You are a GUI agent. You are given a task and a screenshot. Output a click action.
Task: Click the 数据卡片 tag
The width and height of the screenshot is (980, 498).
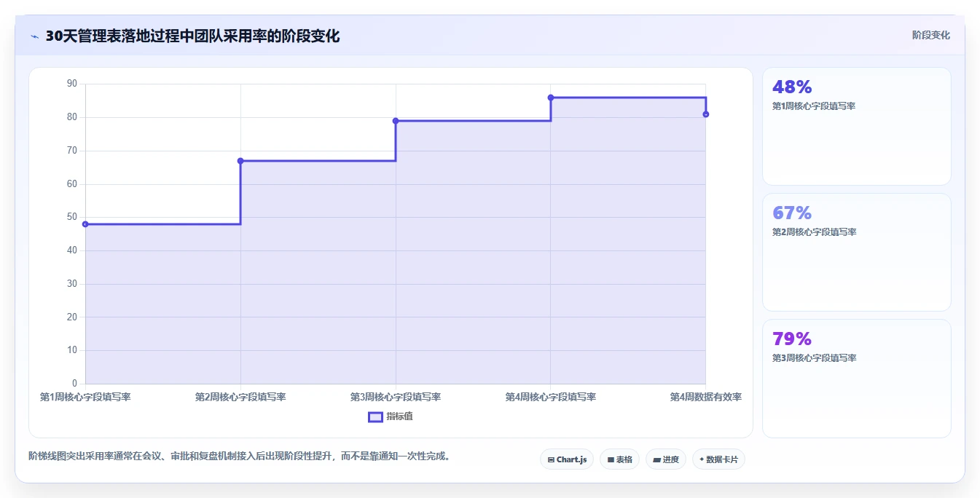click(x=718, y=459)
